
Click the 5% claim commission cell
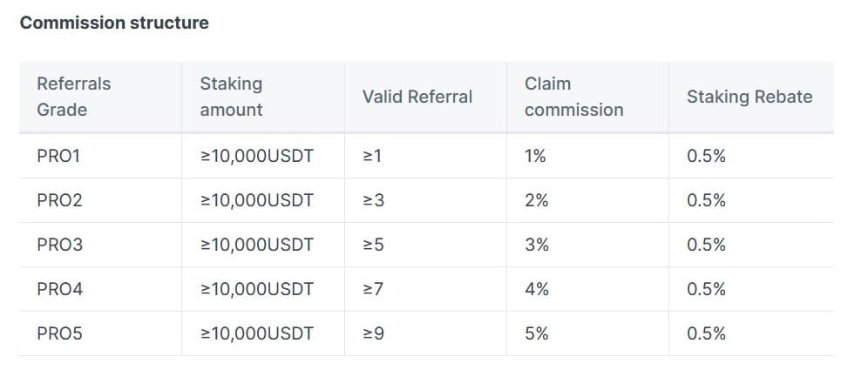pos(537,333)
